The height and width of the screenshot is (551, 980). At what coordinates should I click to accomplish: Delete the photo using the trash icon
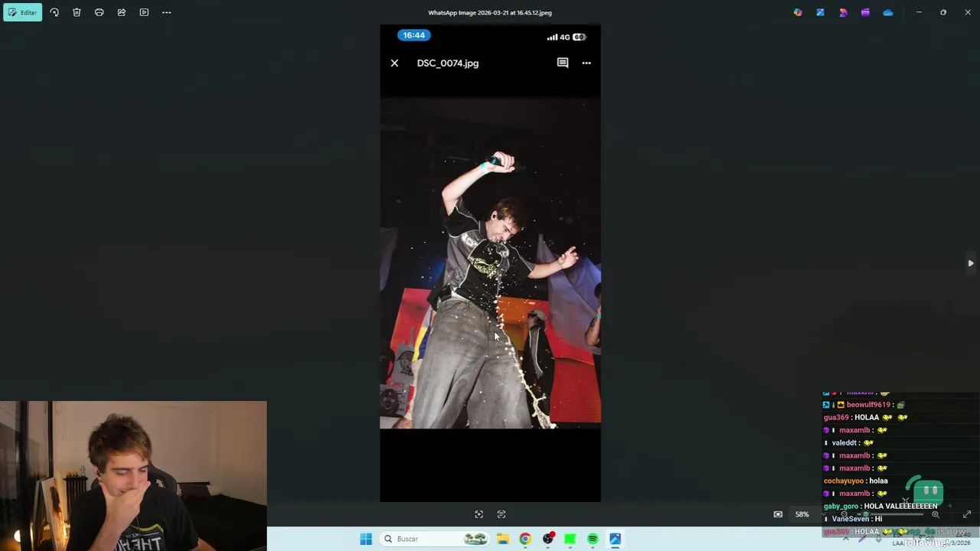[x=77, y=12]
